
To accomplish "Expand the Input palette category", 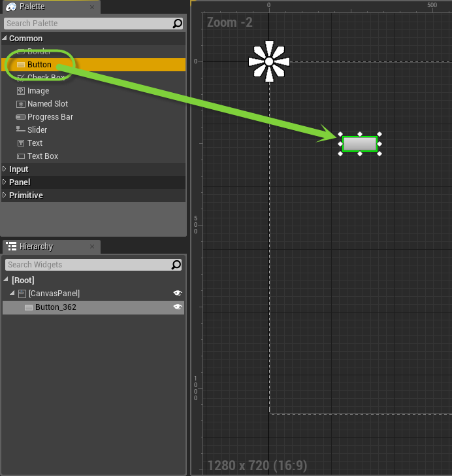I will tap(5, 169).
